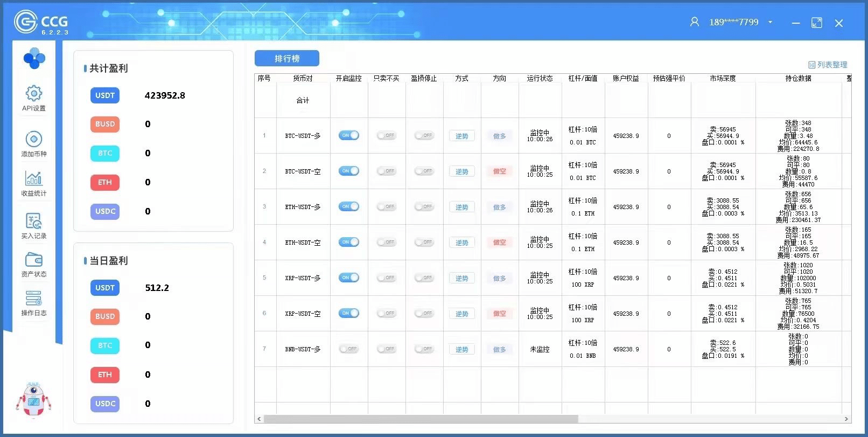
Task: Enable 盈损停止 toggle for XRP-USDT-空 row
Action: pyautogui.click(x=424, y=313)
